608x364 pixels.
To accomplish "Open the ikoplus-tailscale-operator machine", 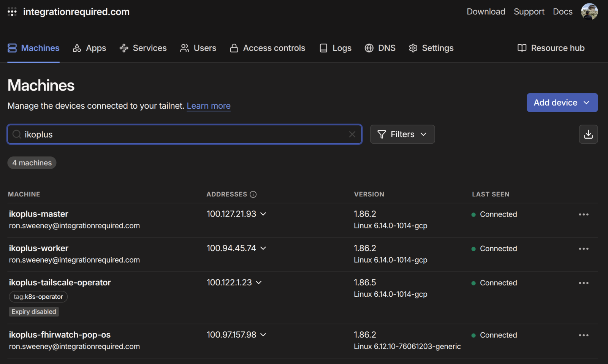I will (60, 282).
